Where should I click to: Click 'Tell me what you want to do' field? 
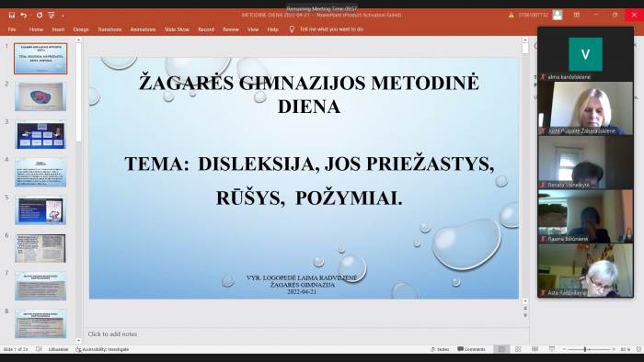click(331, 29)
